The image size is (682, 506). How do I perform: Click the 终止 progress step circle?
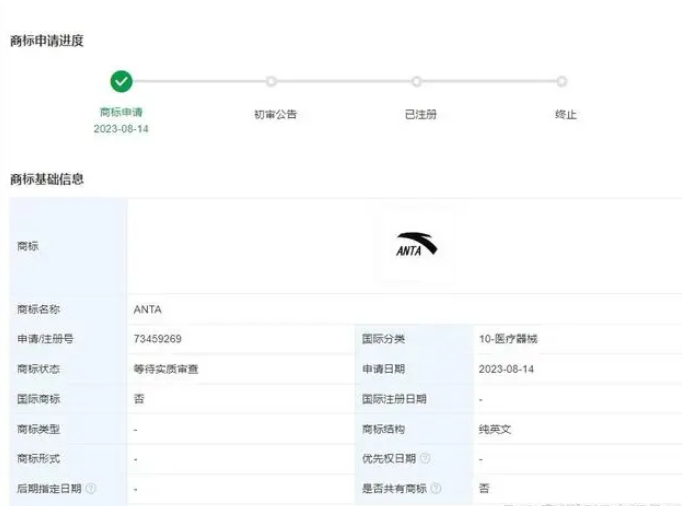coord(562,81)
